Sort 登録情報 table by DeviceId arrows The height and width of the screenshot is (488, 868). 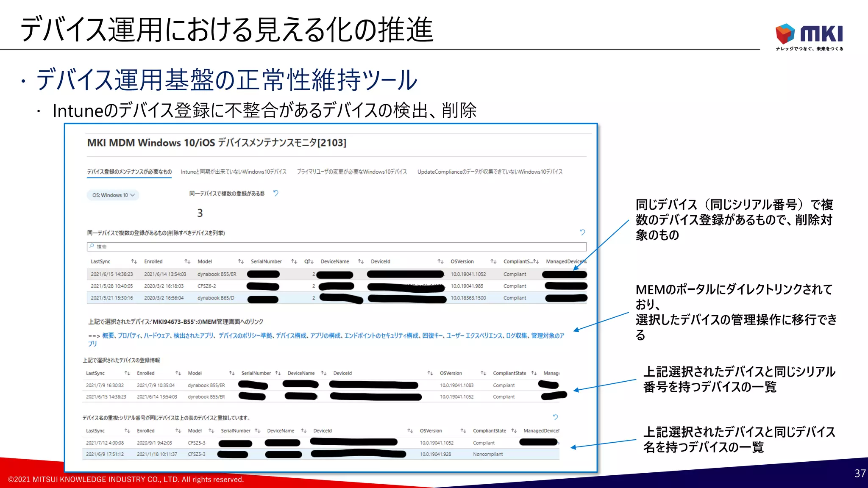pos(430,373)
